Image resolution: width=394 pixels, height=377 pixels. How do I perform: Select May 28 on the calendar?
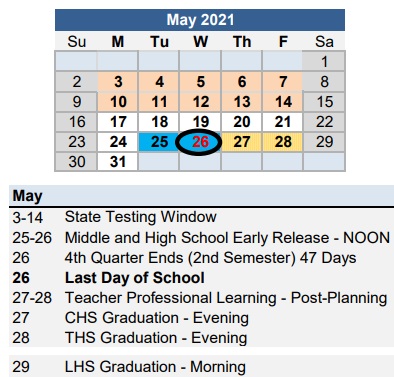tap(283, 142)
